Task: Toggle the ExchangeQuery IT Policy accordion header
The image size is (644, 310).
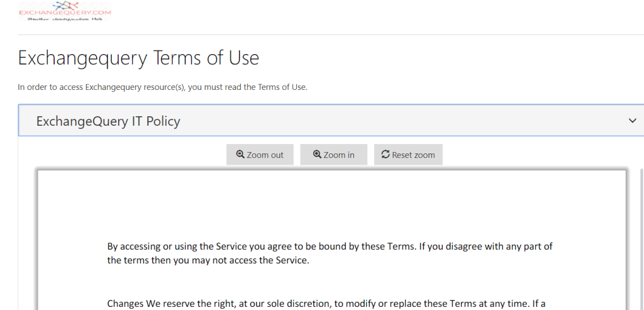Action: [108, 121]
